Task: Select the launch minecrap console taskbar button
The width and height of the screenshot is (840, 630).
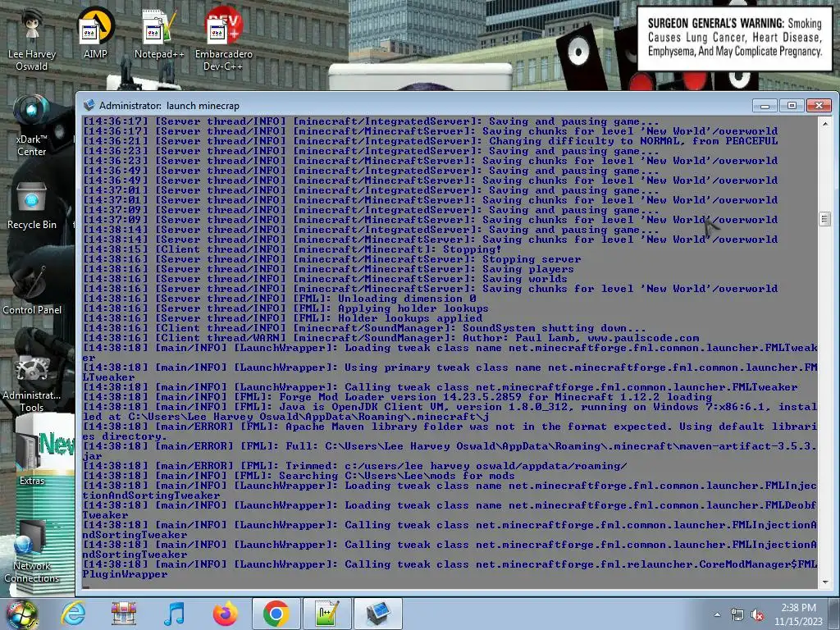Action: (378, 614)
